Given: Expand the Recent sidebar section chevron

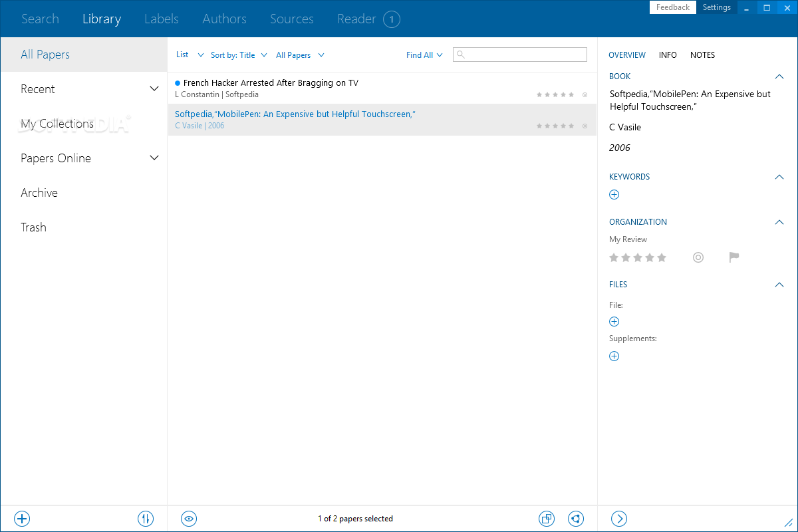Looking at the screenshot, I should tap(154, 88).
